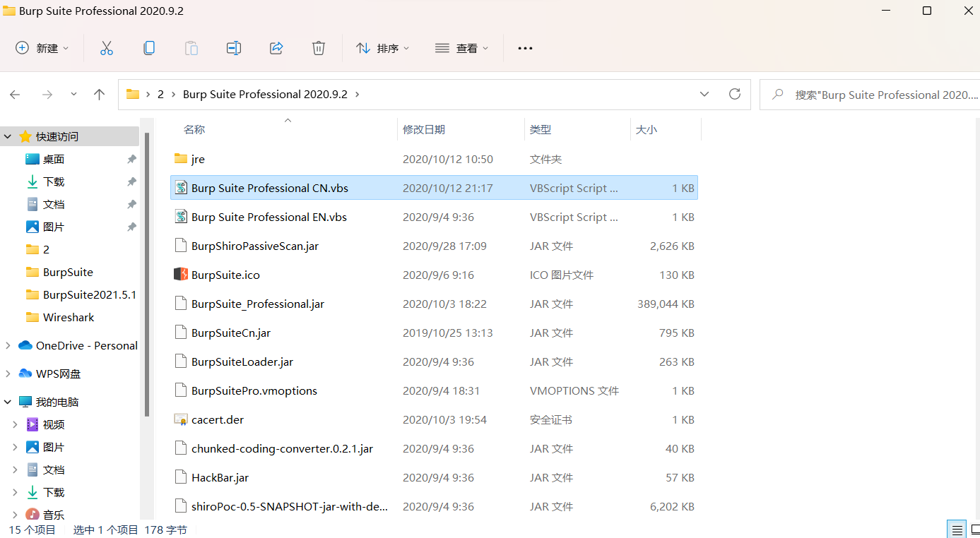This screenshot has width=980, height=538.
Task: Click Burp Suite Professional 2020.9.2 breadcrumb
Action: tap(265, 95)
